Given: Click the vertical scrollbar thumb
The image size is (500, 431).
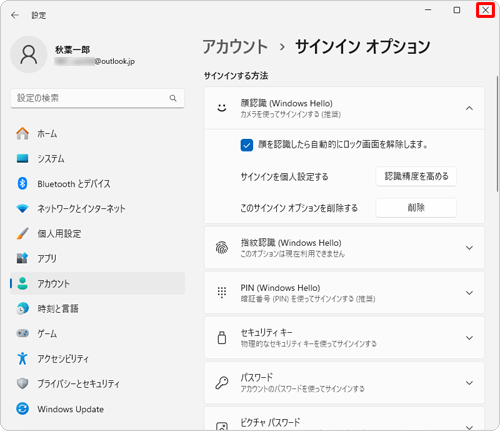Looking at the screenshot, I should click(497, 134).
